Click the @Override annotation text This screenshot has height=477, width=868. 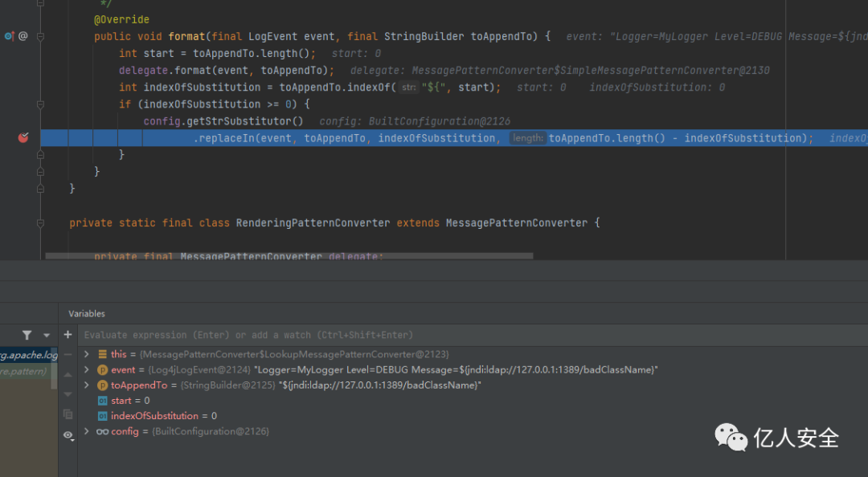tap(122, 19)
